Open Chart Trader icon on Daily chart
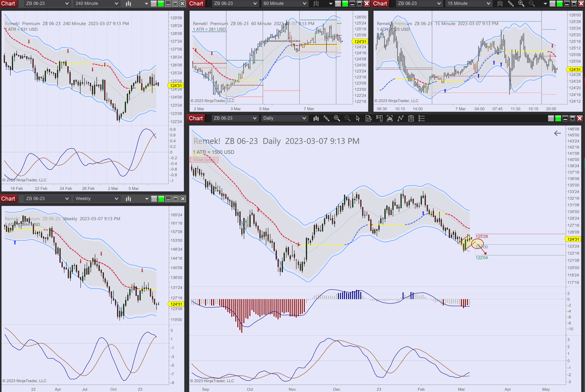 click(379, 118)
